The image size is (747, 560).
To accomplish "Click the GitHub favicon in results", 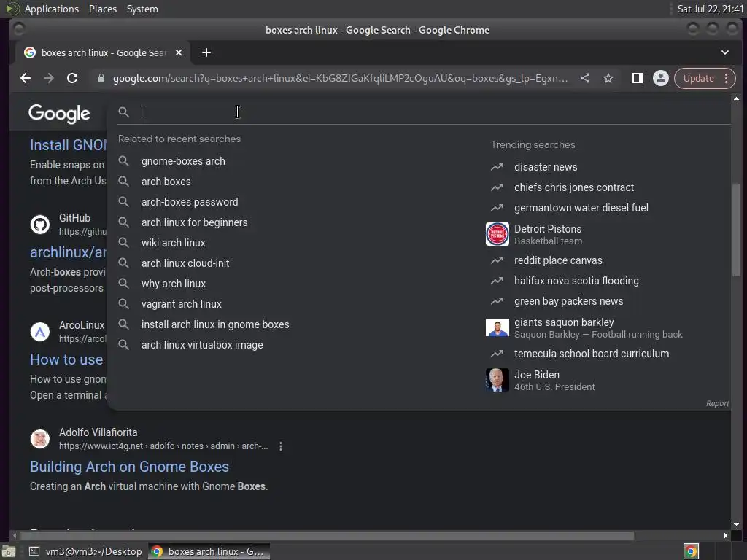I will click(40, 225).
